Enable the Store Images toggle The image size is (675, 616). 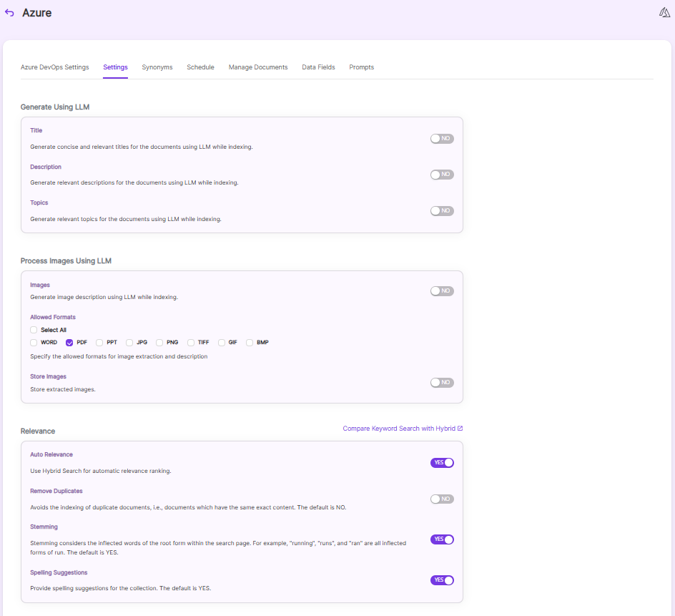pyautogui.click(x=442, y=383)
